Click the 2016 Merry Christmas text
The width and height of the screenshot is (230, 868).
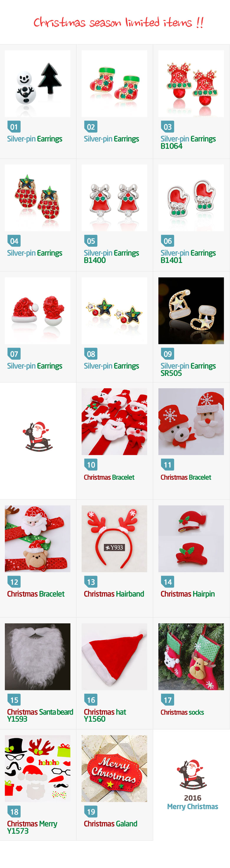(192, 802)
